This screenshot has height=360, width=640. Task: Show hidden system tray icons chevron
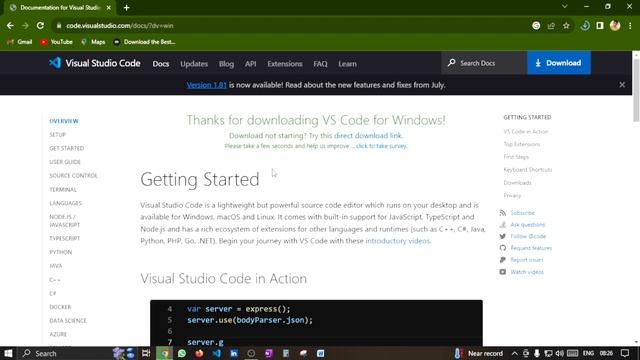(x=515, y=353)
